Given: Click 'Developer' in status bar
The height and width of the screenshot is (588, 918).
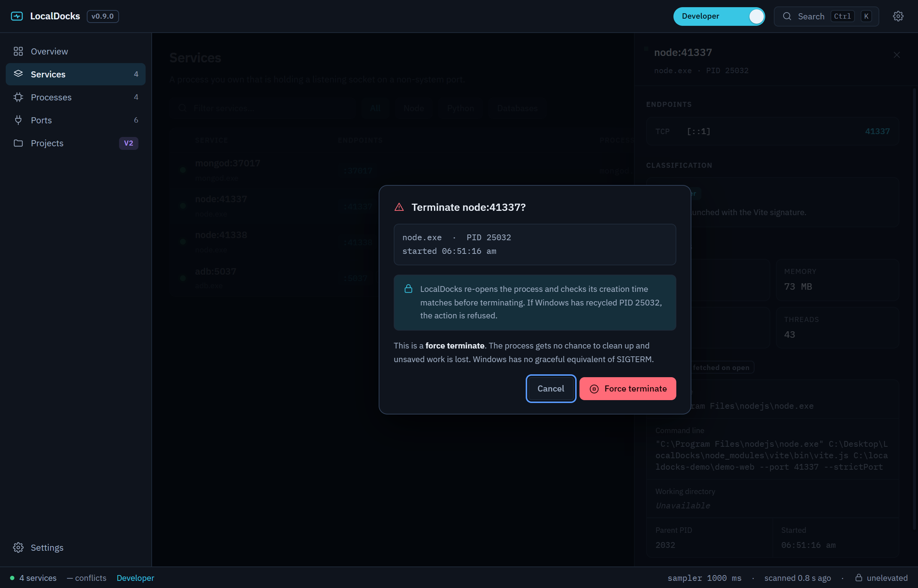Looking at the screenshot, I should pos(135,578).
